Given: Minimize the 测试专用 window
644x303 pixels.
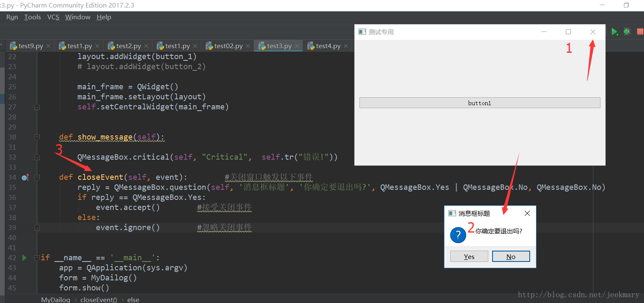Looking at the screenshot, I should click(544, 32).
